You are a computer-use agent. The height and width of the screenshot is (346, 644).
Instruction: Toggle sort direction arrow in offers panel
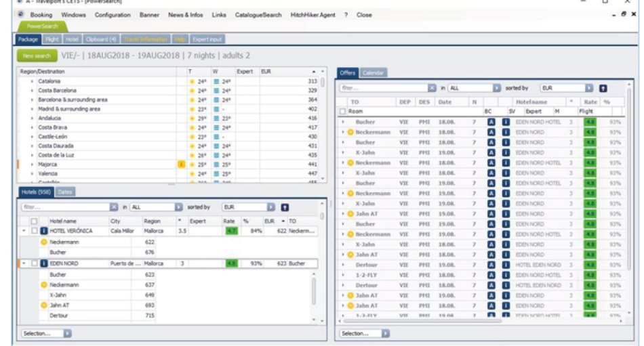pos(603,88)
